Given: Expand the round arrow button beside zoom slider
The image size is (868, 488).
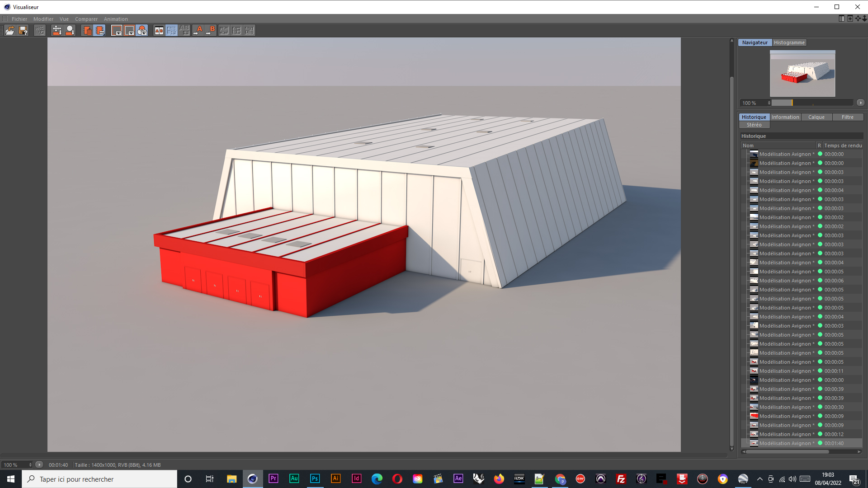Looking at the screenshot, I should [860, 103].
